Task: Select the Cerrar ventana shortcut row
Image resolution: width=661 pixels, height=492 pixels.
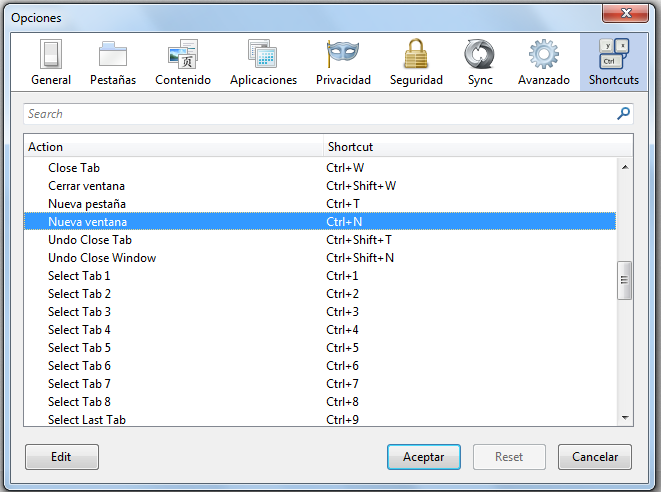Action: (x=86, y=186)
